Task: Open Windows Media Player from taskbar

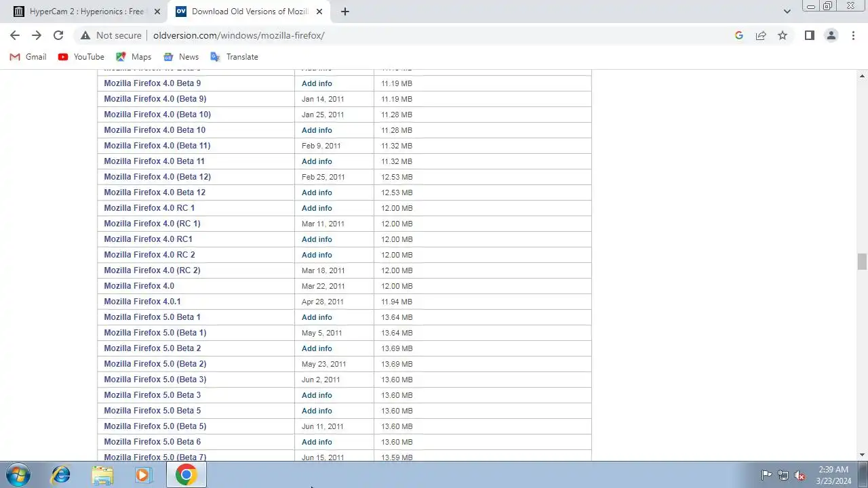Action: [x=143, y=475]
